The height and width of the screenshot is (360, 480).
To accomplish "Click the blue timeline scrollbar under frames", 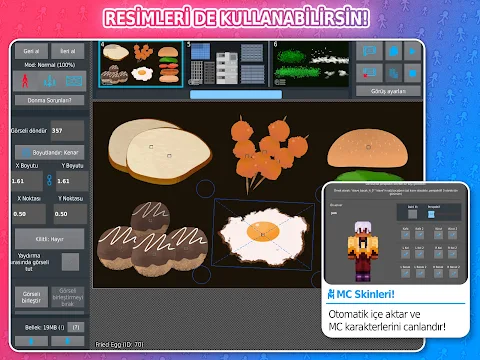I will (236, 95).
